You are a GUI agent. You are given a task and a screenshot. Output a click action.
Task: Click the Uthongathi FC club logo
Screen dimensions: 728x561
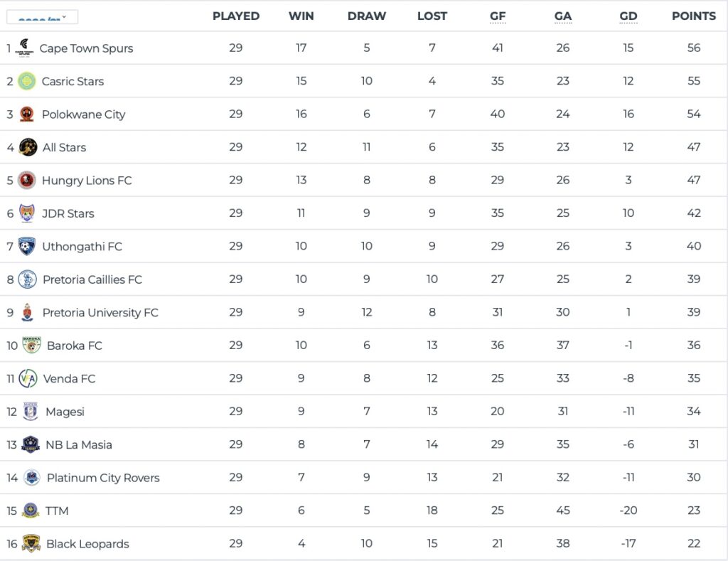click(x=27, y=246)
